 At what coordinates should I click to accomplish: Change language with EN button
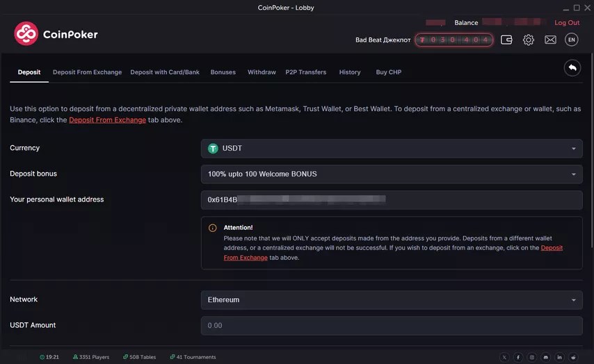pos(572,40)
